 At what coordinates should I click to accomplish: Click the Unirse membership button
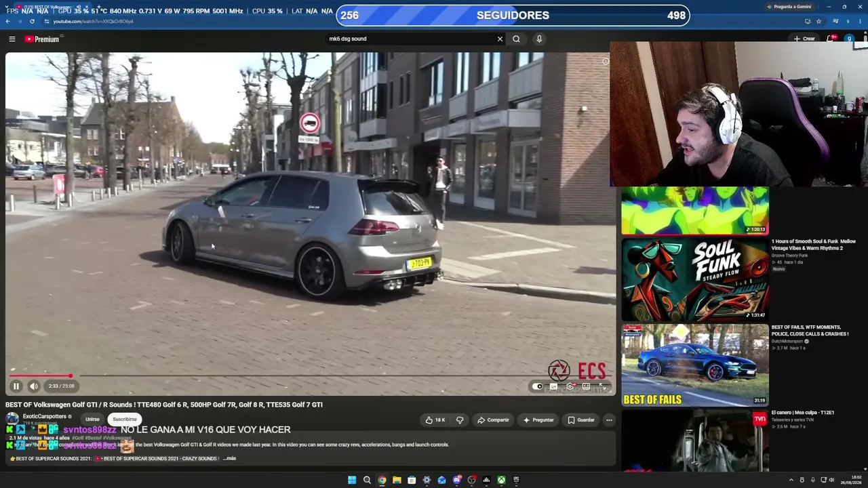[92, 420]
